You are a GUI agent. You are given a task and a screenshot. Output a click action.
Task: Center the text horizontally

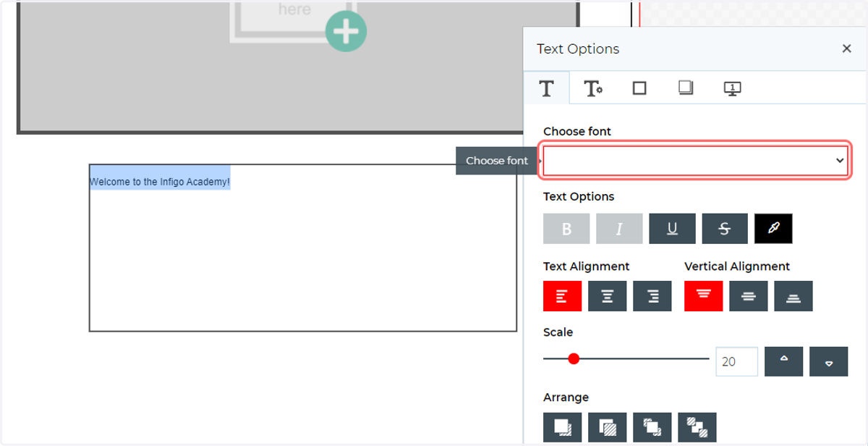pos(607,296)
